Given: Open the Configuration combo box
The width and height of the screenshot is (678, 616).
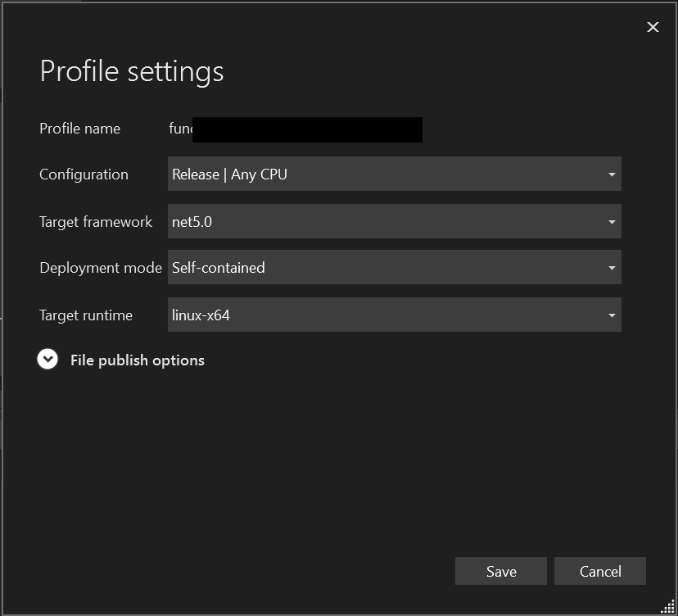Looking at the screenshot, I should [393, 174].
